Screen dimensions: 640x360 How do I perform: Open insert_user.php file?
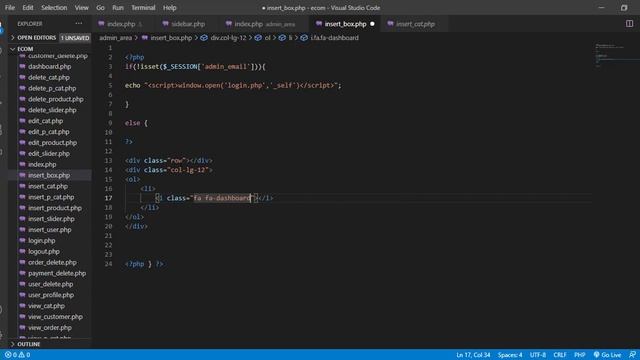pos(49,230)
